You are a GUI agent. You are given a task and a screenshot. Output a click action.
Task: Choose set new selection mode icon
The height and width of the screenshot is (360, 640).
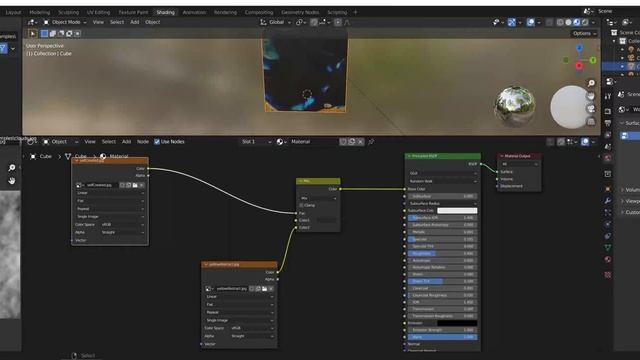(44, 33)
